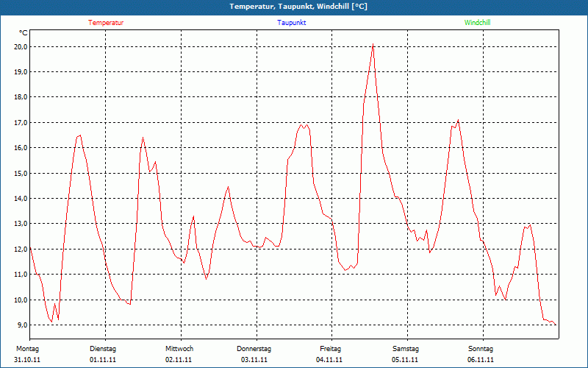Click the 02.11.11 date label
This screenshot has width=588, height=368.
[179, 360]
